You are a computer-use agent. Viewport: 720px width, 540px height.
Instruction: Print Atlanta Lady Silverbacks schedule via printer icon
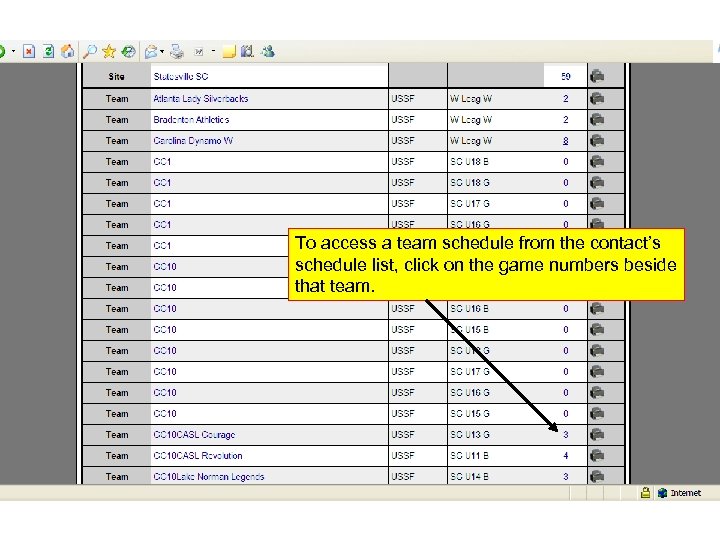pos(597,98)
